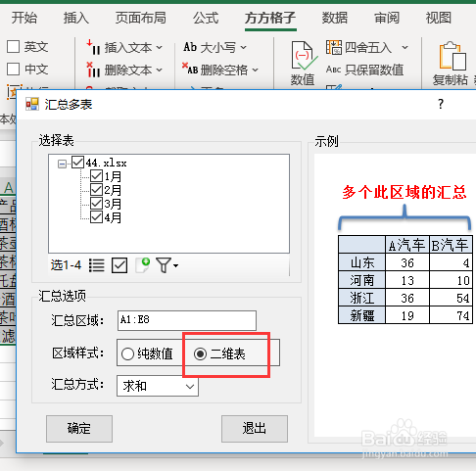This screenshot has width=476, height=471.
Task: Select the 二维表 radio button
Action: [200, 353]
